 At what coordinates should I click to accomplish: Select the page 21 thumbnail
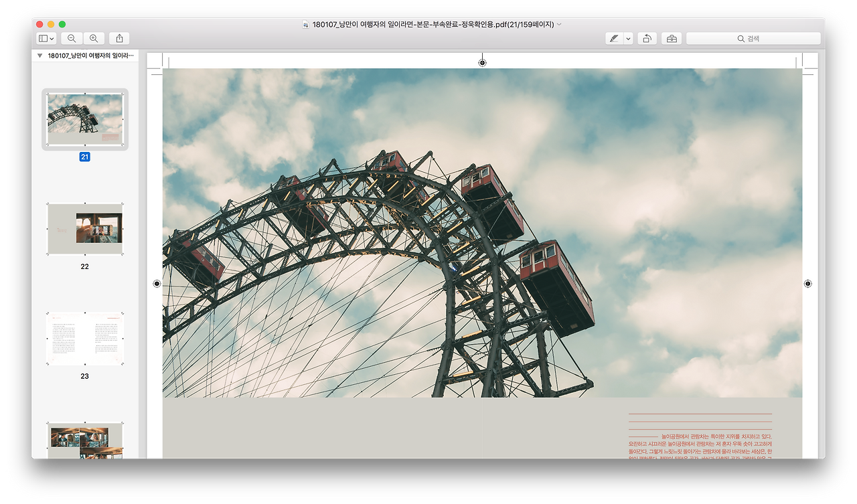[x=85, y=119]
